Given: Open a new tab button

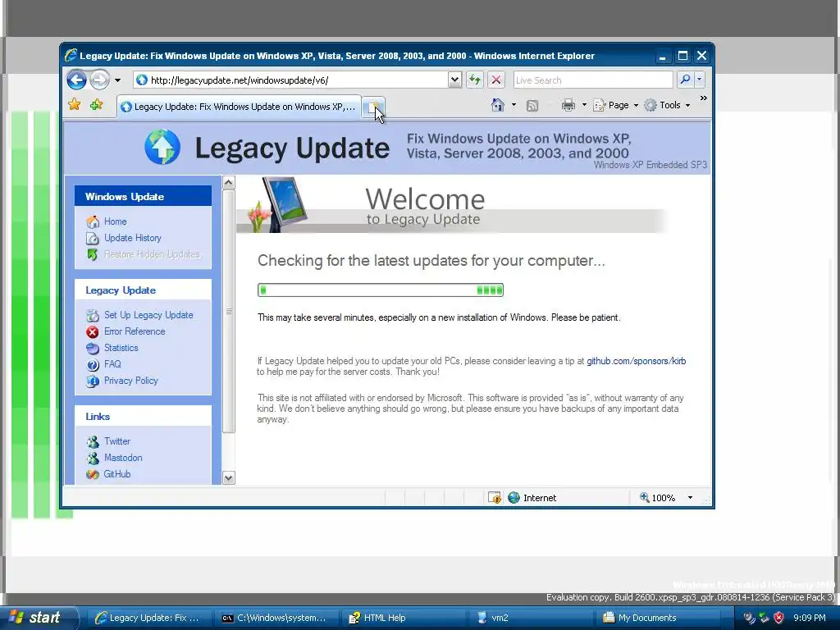Looking at the screenshot, I should coord(373,107).
